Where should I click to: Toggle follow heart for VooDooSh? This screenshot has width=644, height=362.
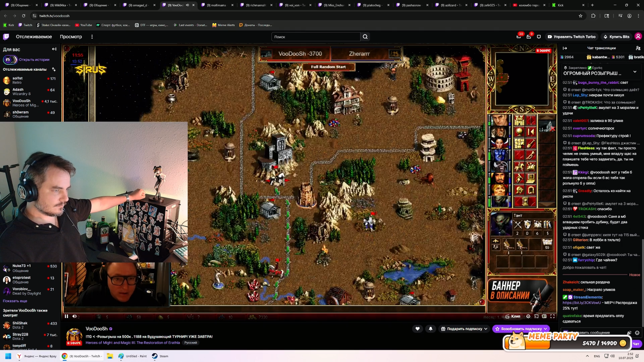click(418, 329)
